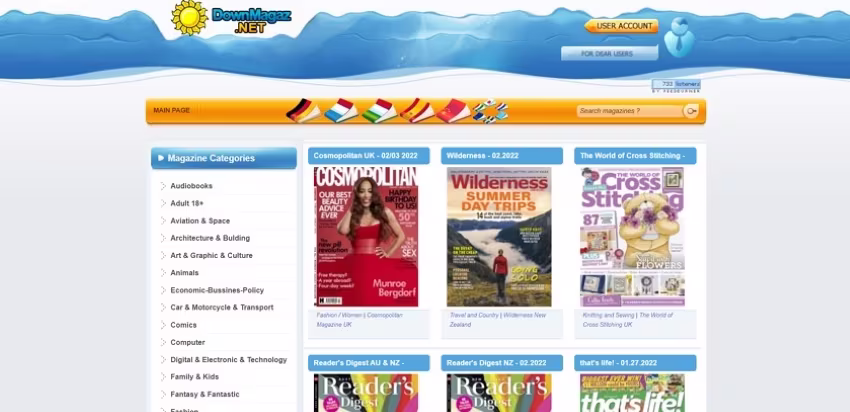
Task: Click the Wilderness Summer Day Trips cover
Action: coord(499,237)
